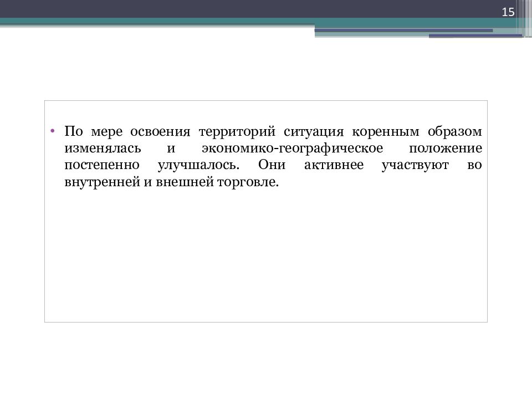Click the slide number 15
This screenshot has height=399, width=532.
[x=508, y=12]
